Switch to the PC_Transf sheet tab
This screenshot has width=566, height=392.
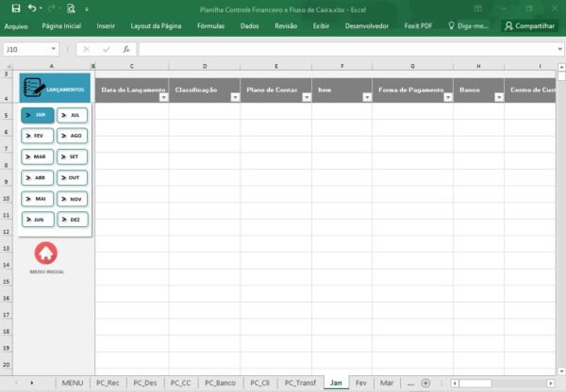coord(300,383)
